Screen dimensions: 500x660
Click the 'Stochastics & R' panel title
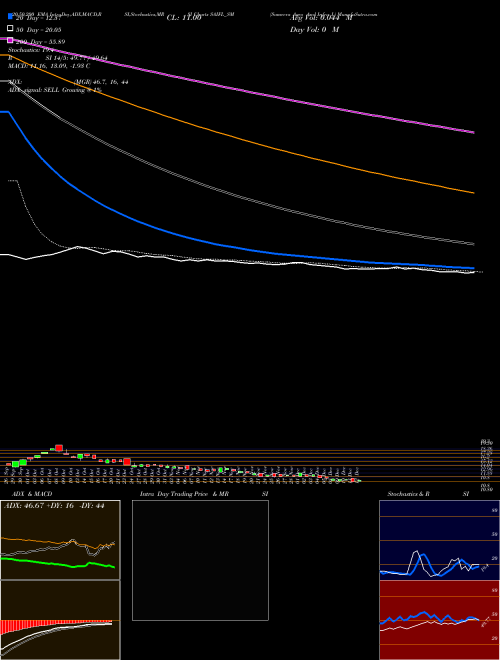(408, 494)
